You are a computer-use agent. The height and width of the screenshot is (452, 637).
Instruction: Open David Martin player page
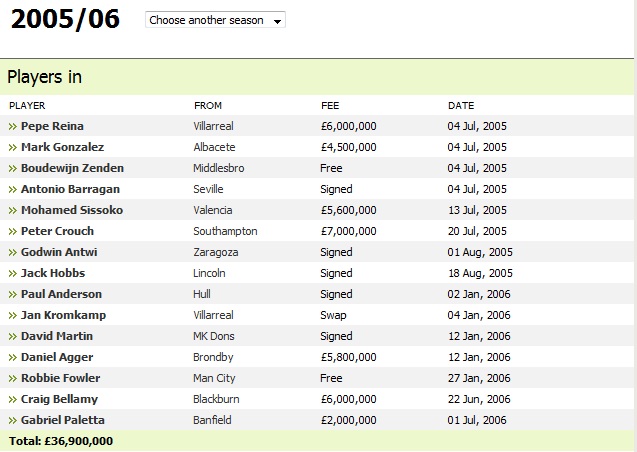click(x=57, y=336)
